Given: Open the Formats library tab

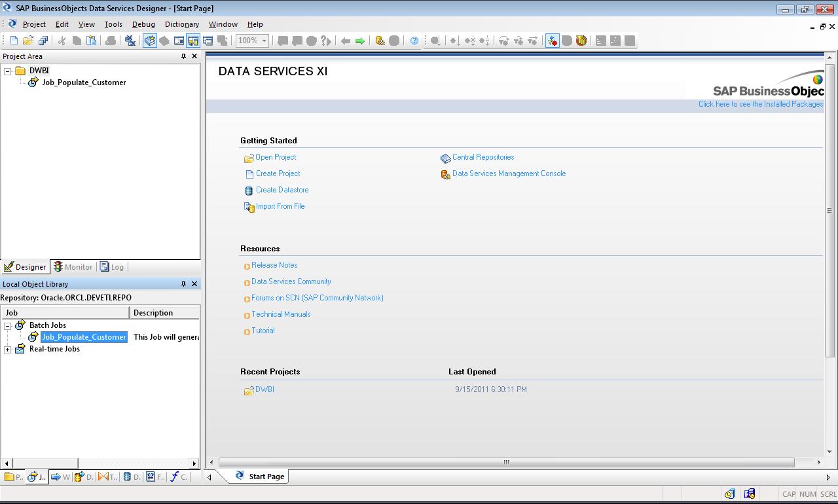Looking at the screenshot, I should (155, 477).
